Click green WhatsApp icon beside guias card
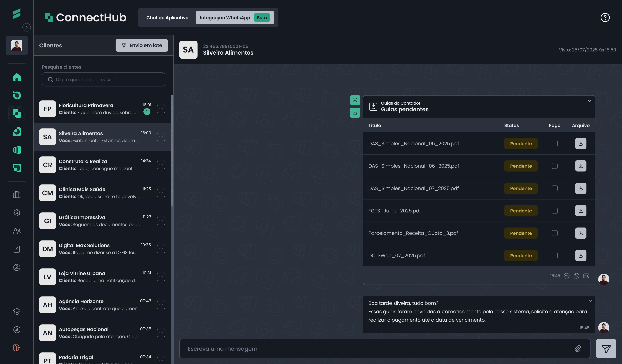The height and width of the screenshot is (364, 622). tap(355, 100)
